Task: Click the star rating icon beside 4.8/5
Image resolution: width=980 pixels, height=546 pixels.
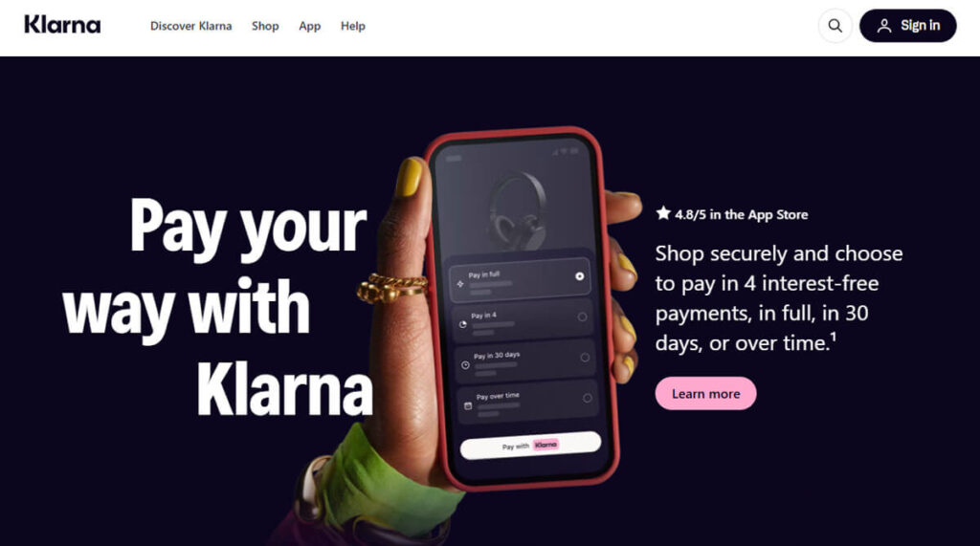Action: (663, 213)
